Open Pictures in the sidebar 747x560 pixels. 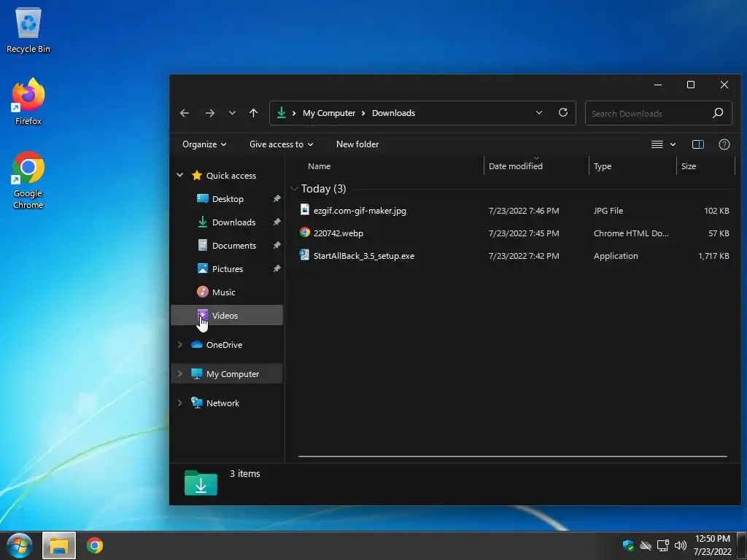(228, 269)
